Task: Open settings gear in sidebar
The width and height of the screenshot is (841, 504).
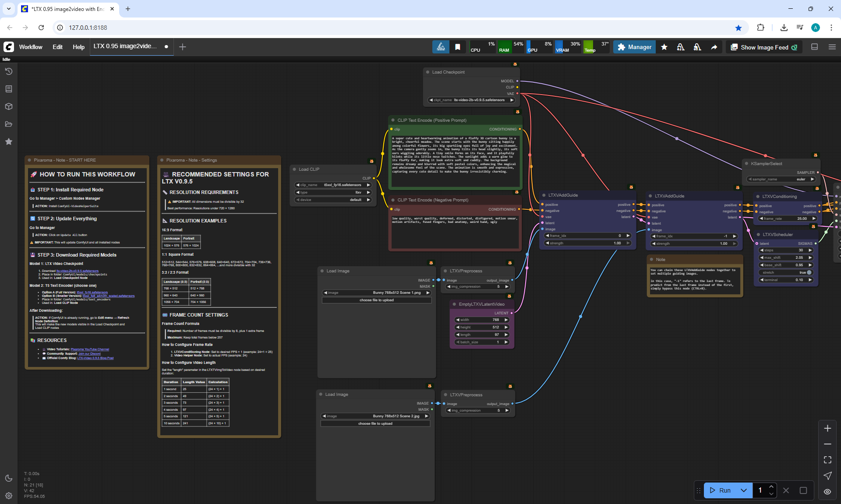Action: click(x=9, y=496)
